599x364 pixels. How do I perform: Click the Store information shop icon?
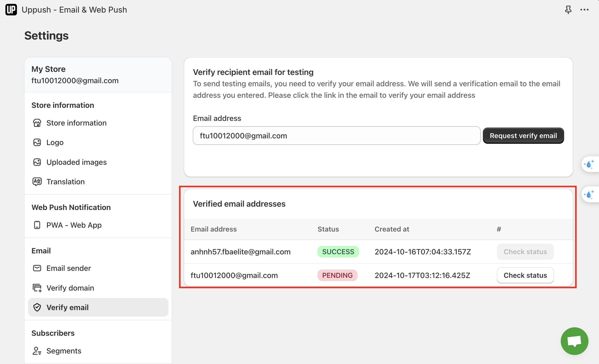[x=37, y=123]
